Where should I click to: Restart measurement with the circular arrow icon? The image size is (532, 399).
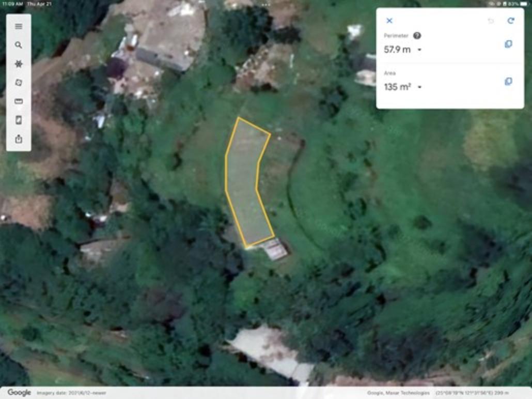click(511, 21)
